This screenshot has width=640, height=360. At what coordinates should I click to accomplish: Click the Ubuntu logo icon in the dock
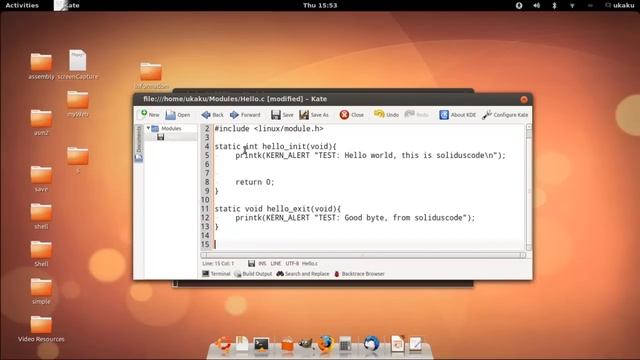[223, 344]
